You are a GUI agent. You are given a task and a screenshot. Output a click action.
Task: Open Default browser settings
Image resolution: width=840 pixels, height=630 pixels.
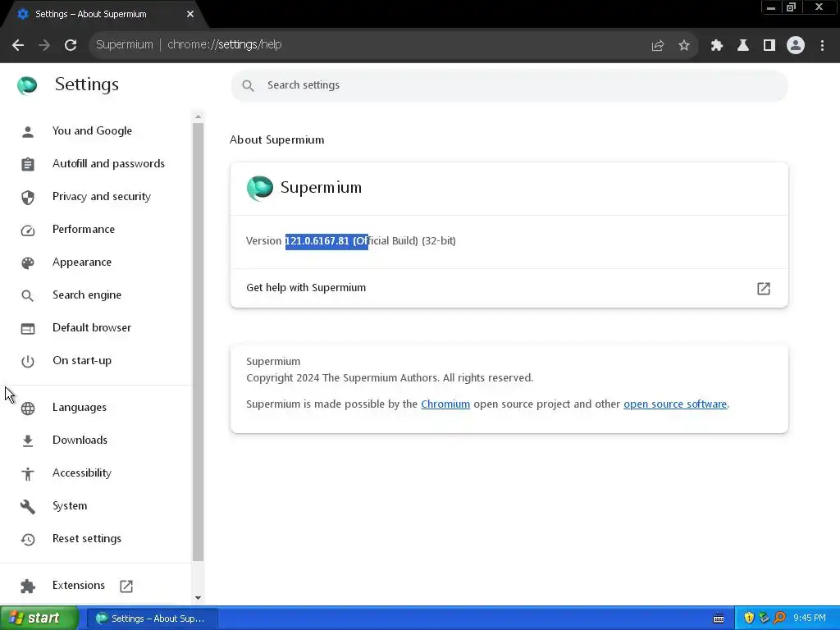(92, 327)
